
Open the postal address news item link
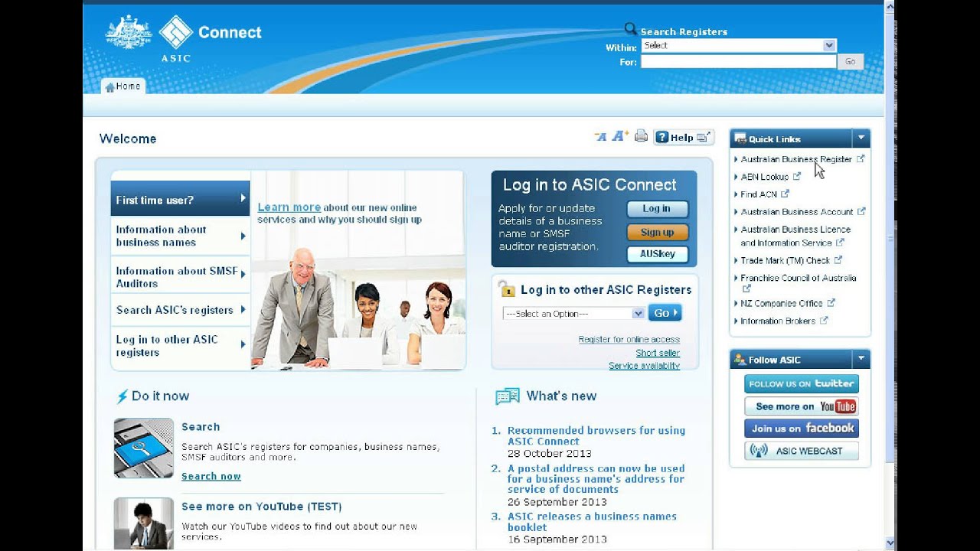(x=596, y=479)
